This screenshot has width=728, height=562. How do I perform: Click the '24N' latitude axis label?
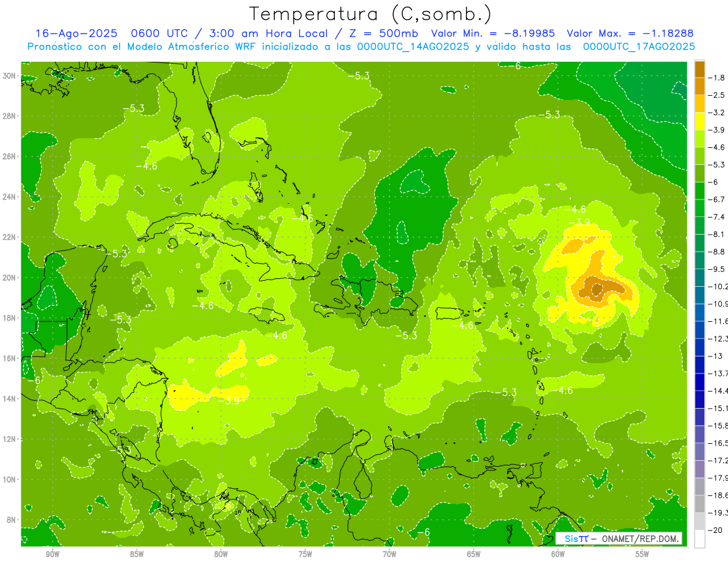point(8,197)
